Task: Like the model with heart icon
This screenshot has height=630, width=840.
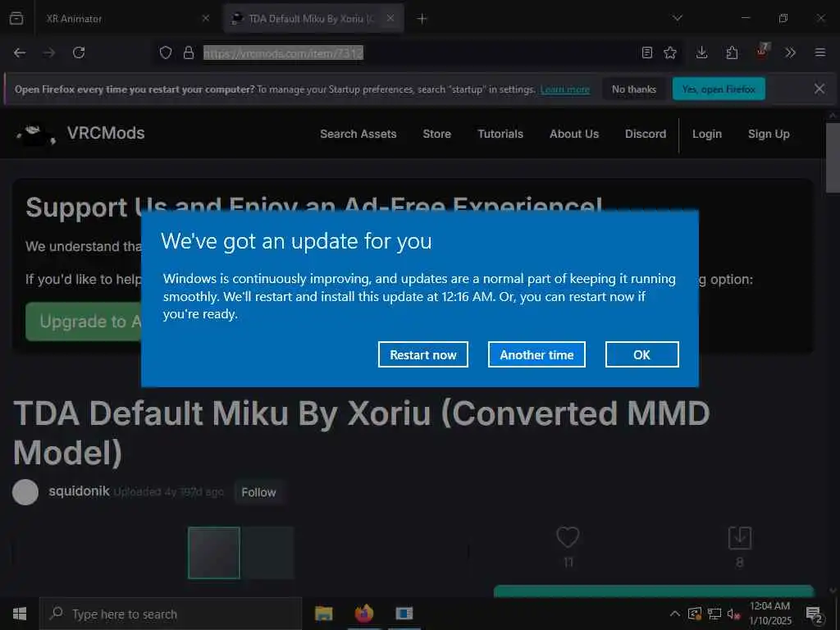Action: [x=568, y=536]
